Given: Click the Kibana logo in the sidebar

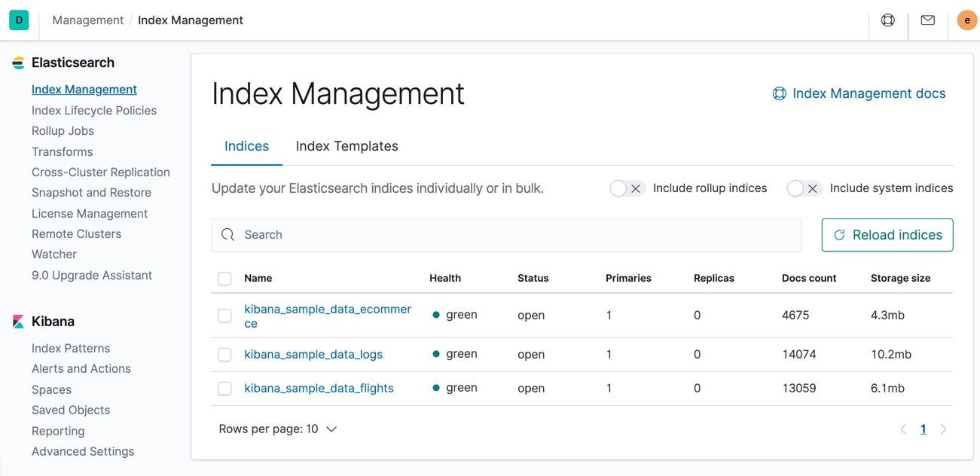Looking at the screenshot, I should [x=17, y=322].
